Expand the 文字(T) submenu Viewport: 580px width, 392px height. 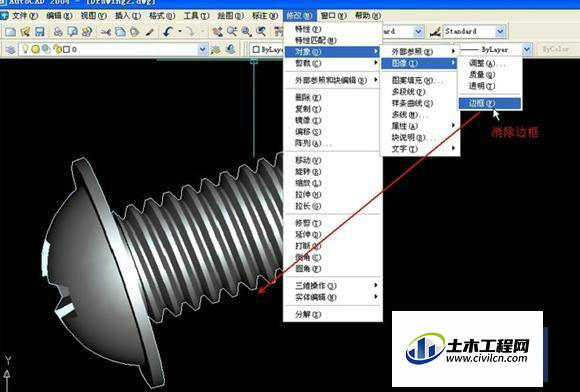point(420,149)
